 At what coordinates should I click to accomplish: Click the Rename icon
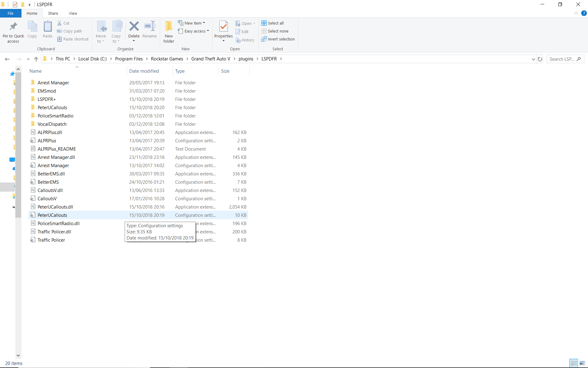149,27
